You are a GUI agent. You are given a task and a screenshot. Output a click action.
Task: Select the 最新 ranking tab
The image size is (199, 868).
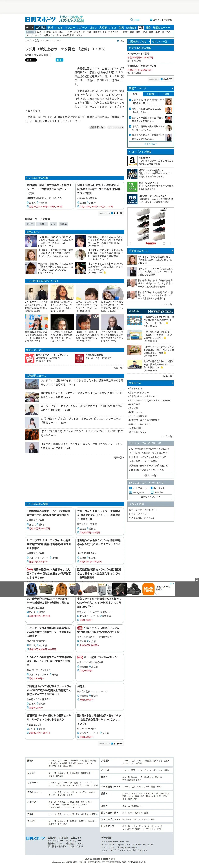point(135,94)
